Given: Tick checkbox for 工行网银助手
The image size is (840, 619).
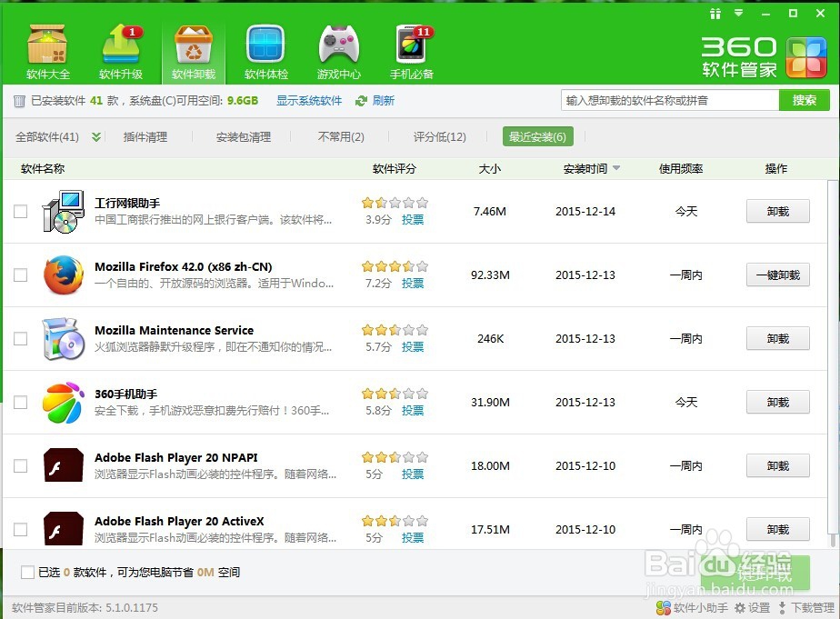Looking at the screenshot, I should click(x=20, y=212).
